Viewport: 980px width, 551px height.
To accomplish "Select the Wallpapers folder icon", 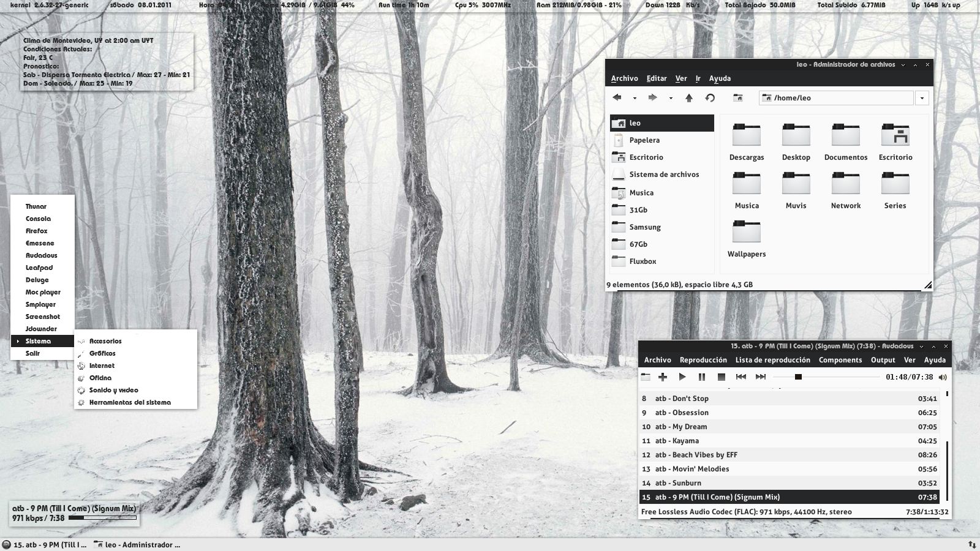I will coord(747,231).
